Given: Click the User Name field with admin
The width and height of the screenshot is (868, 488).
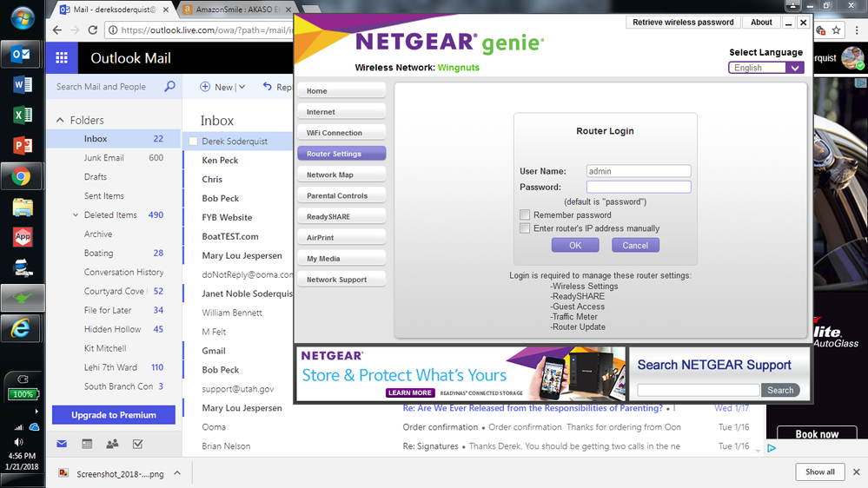Looking at the screenshot, I should (x=639, y=171).
